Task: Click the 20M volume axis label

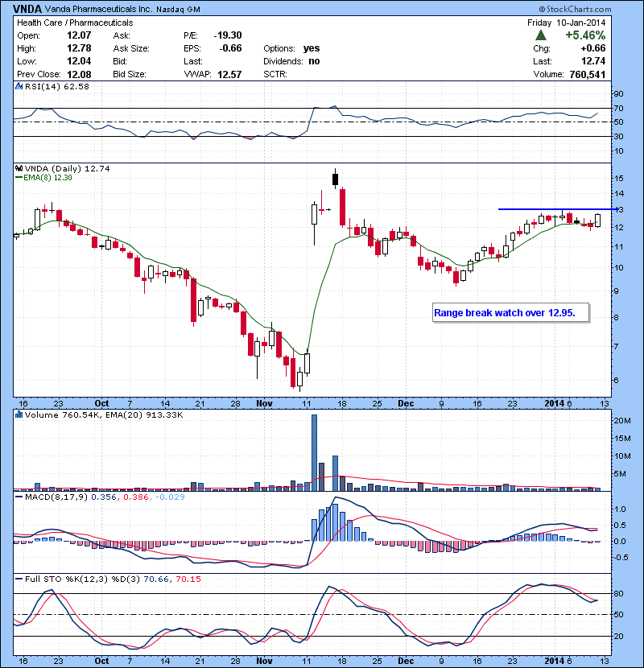Action: tap(622, 420)
